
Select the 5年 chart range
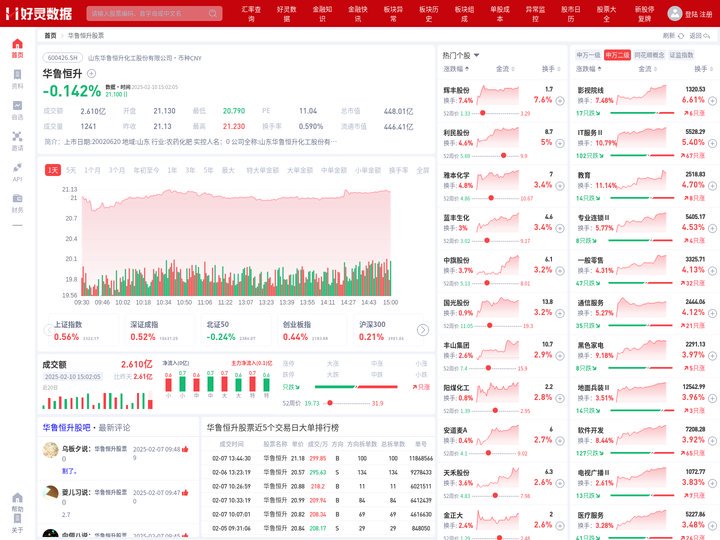click(x=208, y=170)
